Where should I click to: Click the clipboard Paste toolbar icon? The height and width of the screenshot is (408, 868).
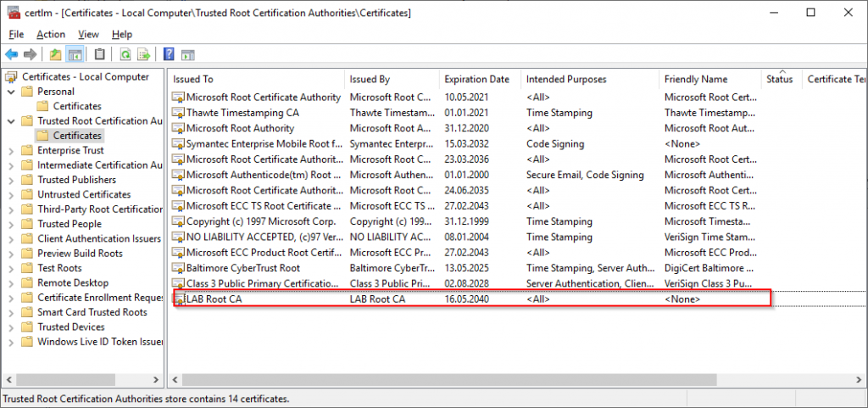click(x=100, y=54)
